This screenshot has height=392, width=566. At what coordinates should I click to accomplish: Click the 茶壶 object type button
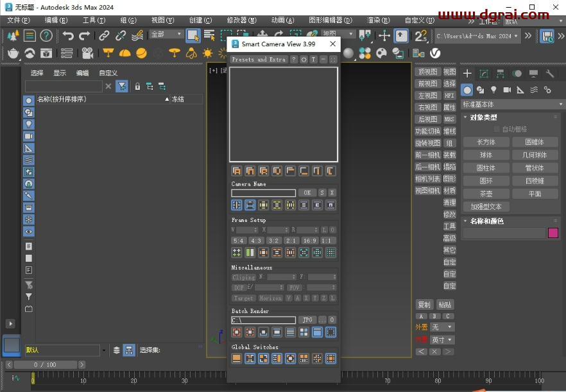click(486, 194)
